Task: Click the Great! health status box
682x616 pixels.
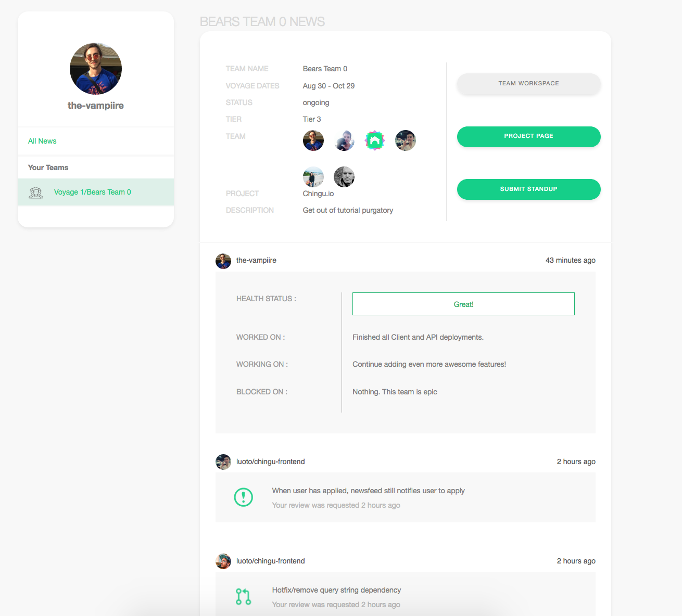Action: [x=463, y=304]
